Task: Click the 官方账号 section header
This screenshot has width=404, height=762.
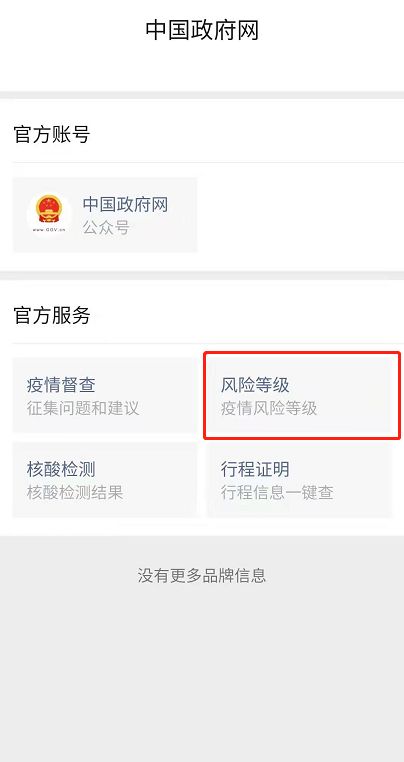Action: click(x=52, y=134)
